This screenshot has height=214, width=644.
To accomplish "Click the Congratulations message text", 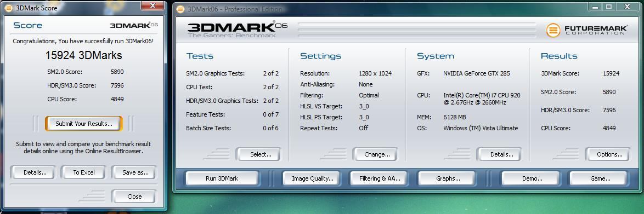I will pyautogui.click(x=83, y=41).
